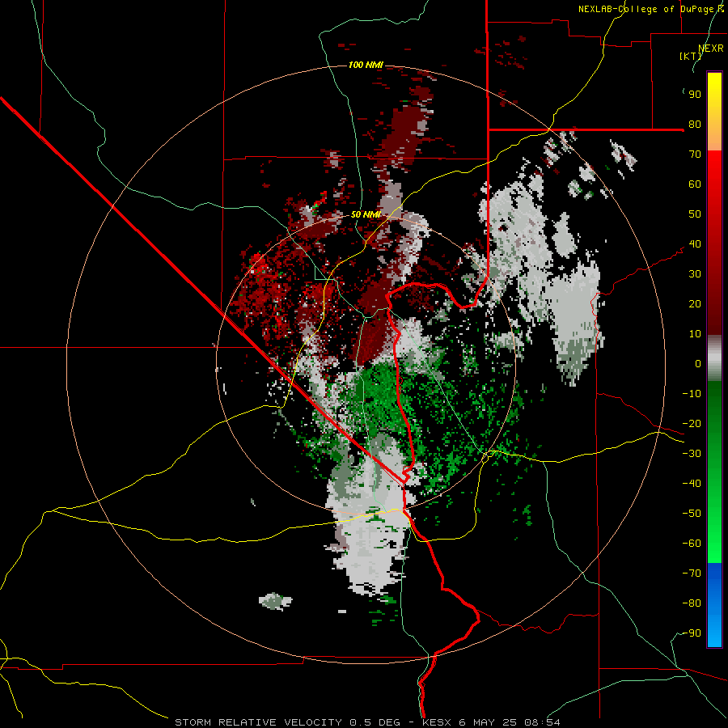Click the '100 NMI' range ring label
The width and height of the screenshot is (728, 728).
tap(366, 65)
